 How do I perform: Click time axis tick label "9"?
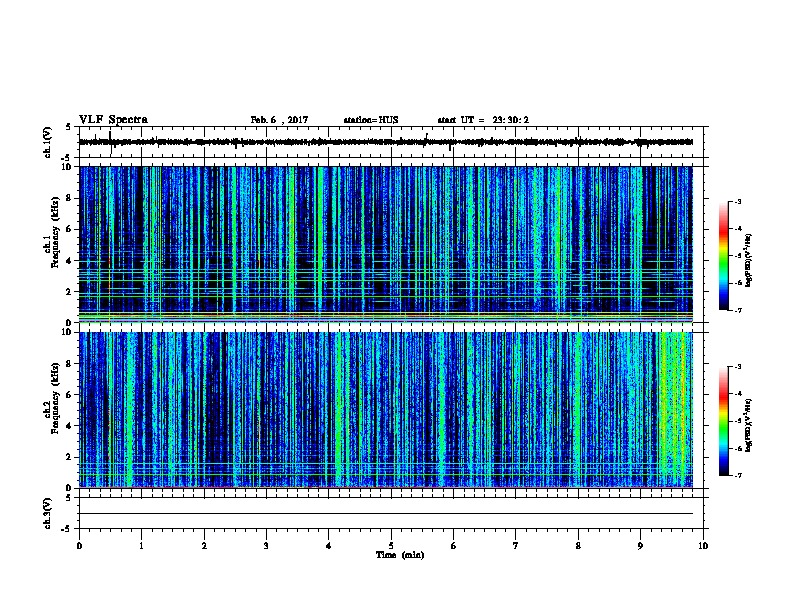(640, 546)
